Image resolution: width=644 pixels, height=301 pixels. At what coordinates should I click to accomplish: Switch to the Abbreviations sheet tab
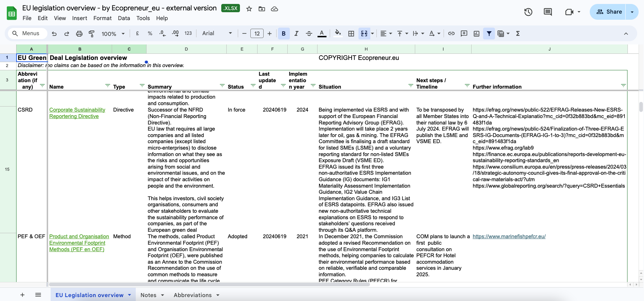(x=193, y=295)
